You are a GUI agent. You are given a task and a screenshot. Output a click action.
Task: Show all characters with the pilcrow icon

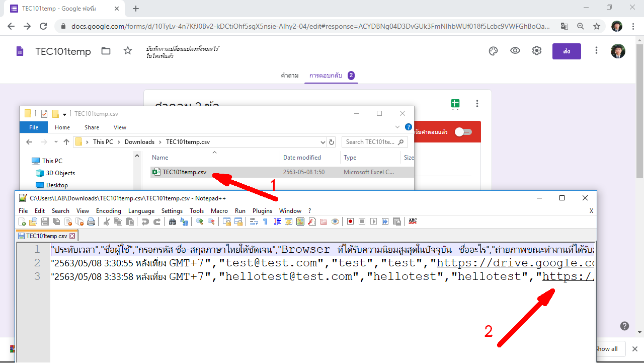(x=265, y=222)
